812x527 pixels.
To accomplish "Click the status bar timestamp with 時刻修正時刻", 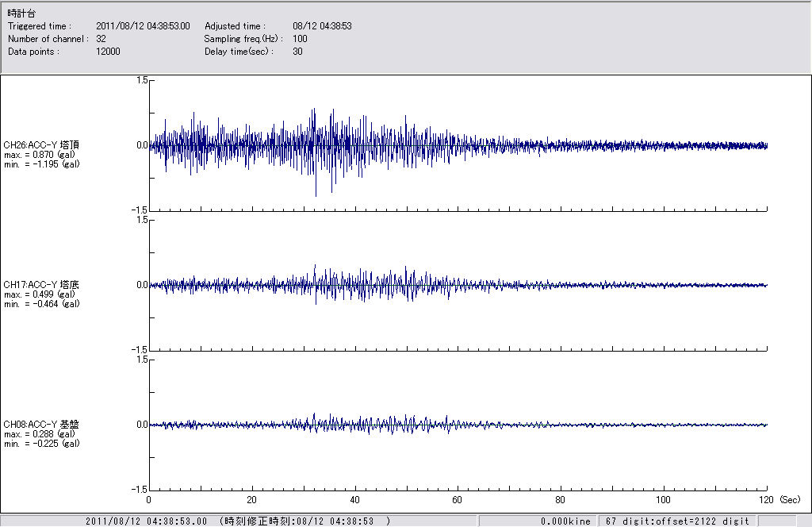I will (238, 521).
